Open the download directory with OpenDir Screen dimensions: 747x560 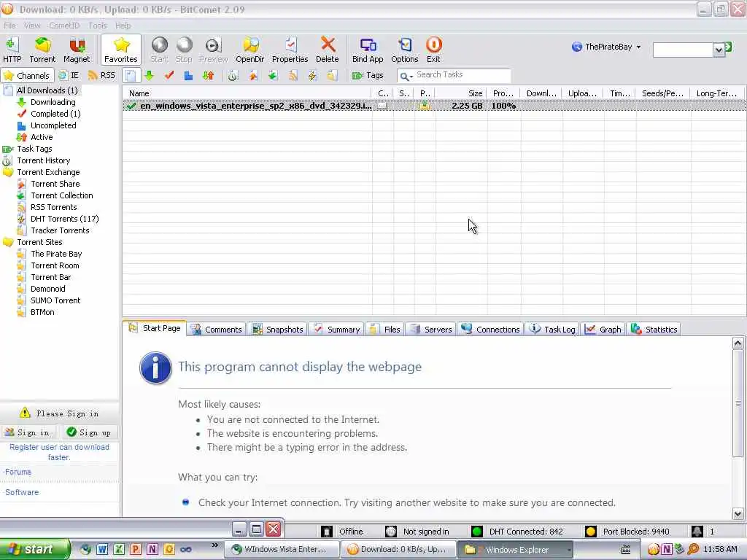point(250,50)
